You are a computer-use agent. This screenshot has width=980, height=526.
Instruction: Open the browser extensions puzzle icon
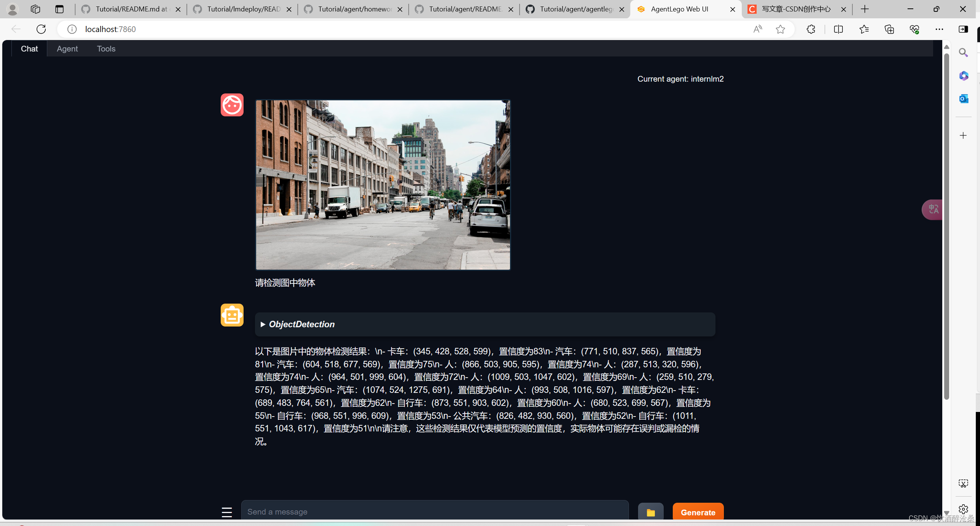pyautogui.click(x=811, y=29)
